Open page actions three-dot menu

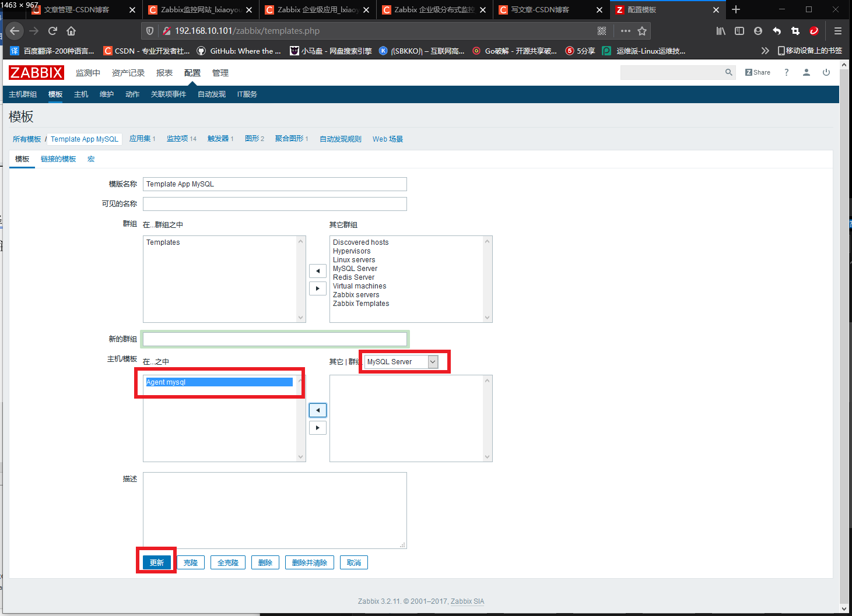[625, 31]
